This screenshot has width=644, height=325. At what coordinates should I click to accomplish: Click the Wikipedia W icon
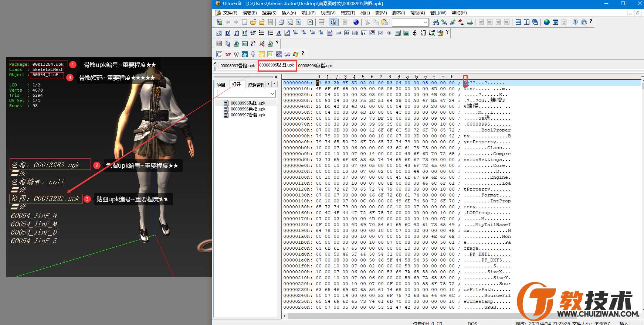pos(236,55)
